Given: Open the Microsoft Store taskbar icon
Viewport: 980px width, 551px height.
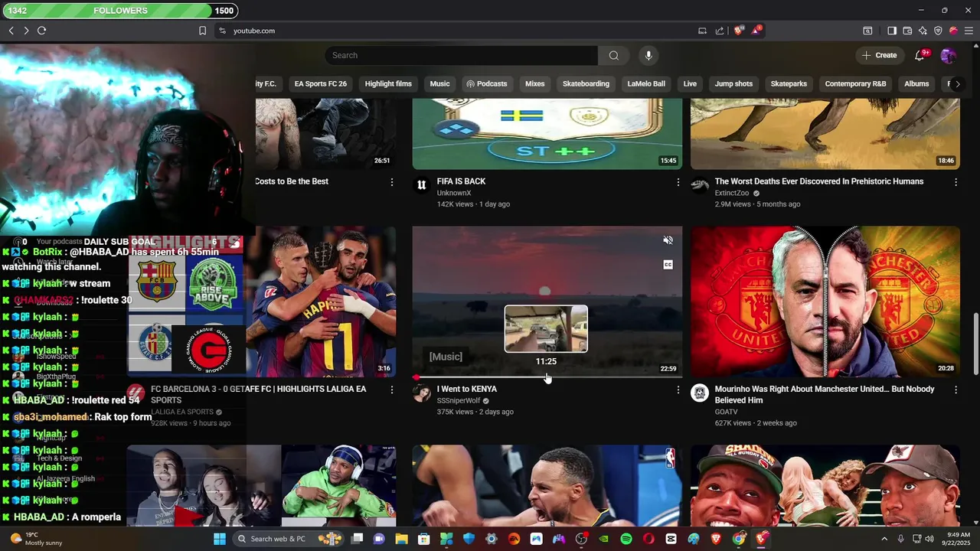Looking at the screenshot, I should click(x=423, y=539).
